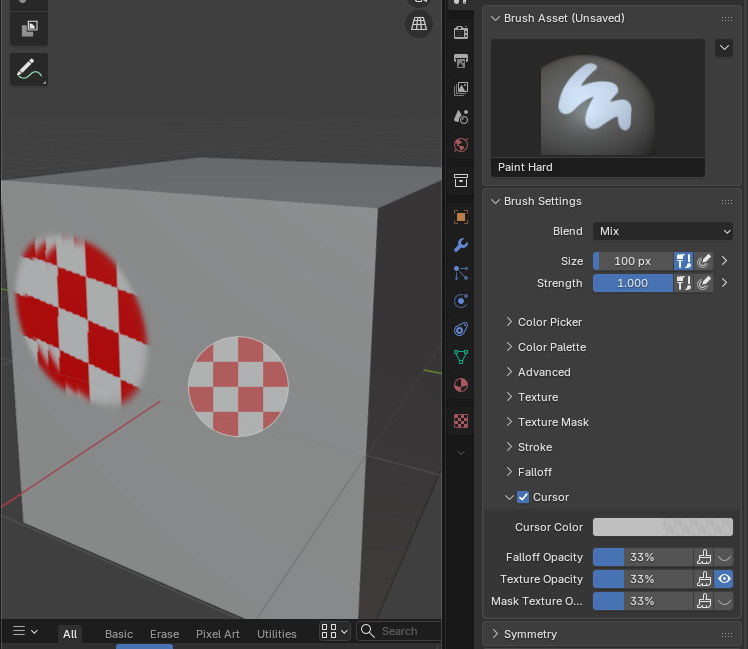The image size is (748, 649).
Task: Open the Blend mode Mix dropdown
Action: (x=663, y=231)
